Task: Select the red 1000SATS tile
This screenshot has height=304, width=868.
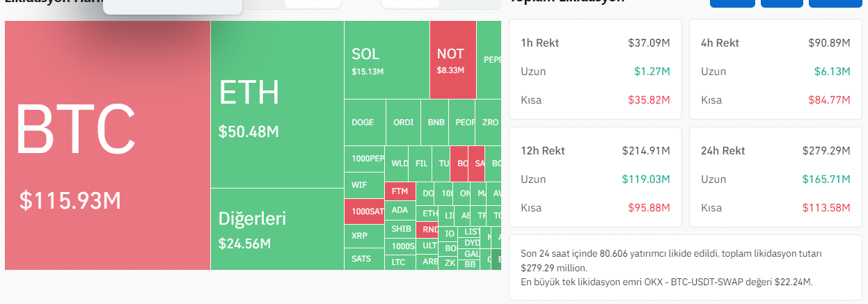Action: 363,211
